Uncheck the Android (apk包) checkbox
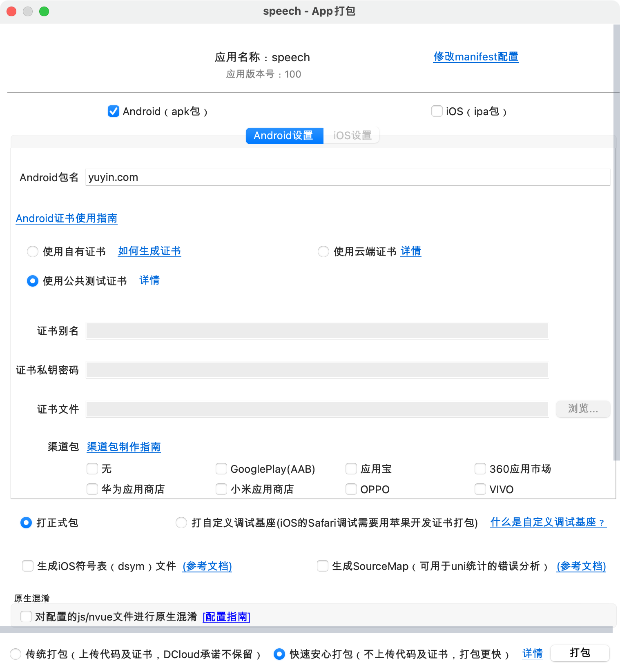Image resolution: width=620 pixels, height=672 pixels. coord(114,111)
